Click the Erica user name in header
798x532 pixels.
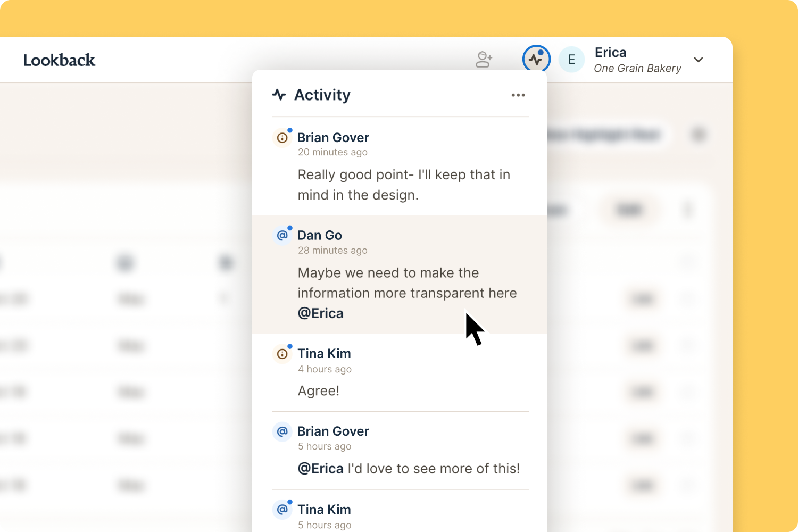click(611, 52)
